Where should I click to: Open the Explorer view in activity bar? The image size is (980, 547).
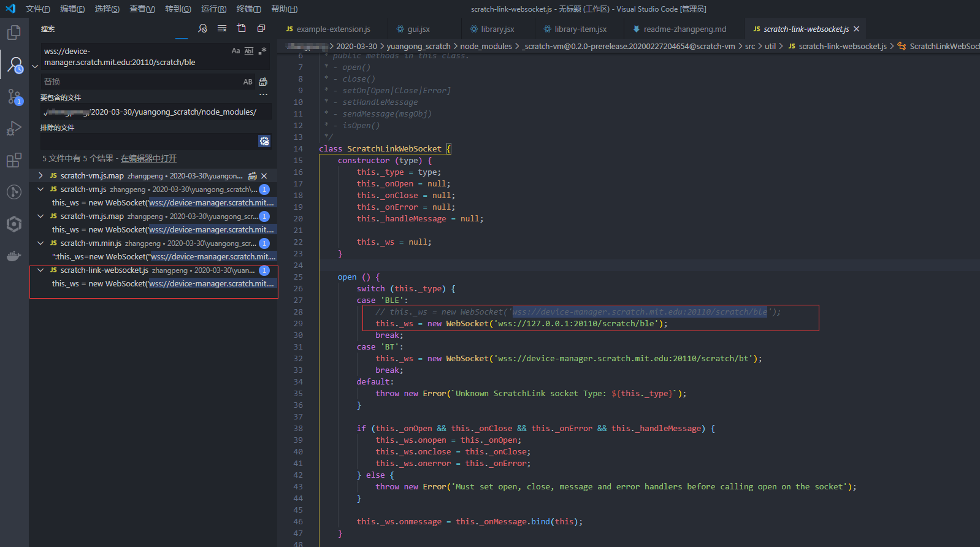click(13, 32)
